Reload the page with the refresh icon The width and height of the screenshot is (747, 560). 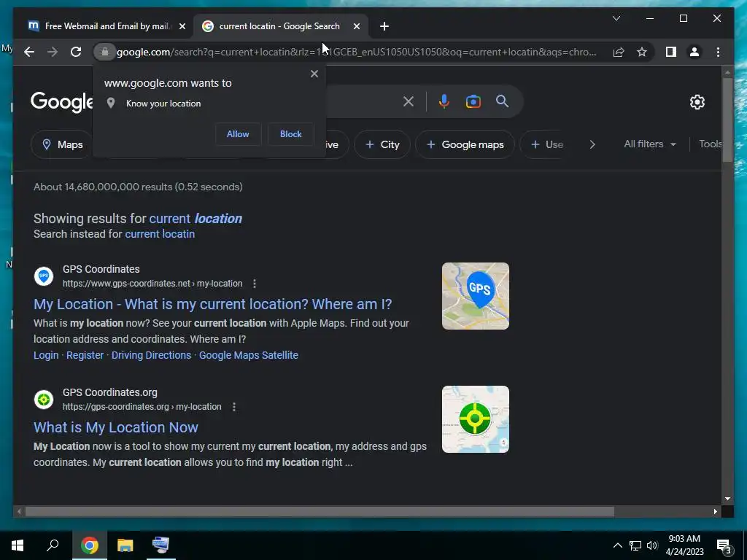[x=76, y=52]
